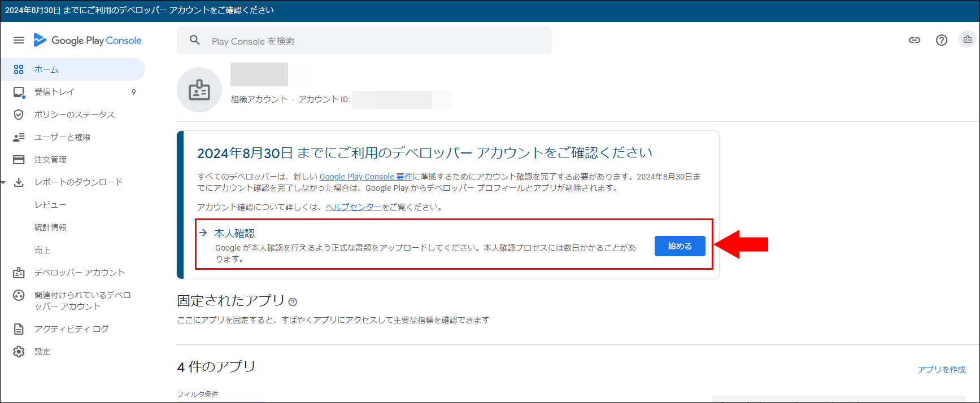Click フィルタ条件 label
This screenshot has height=403, width=980.
click(198, 394)
